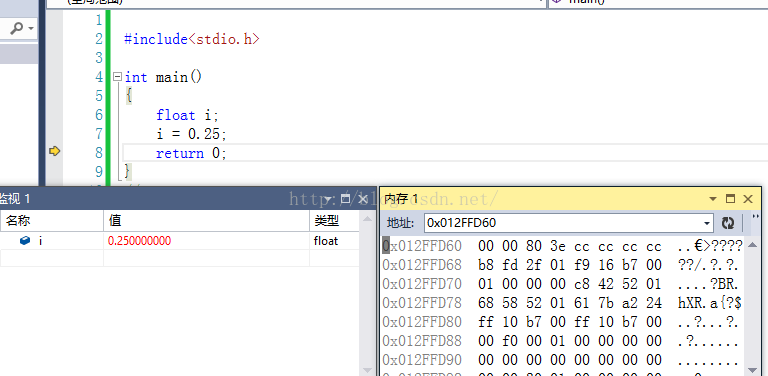The image size is (768, 376).
Task: Click the Memory panel scrollbar down arrow
Action: 754,370
